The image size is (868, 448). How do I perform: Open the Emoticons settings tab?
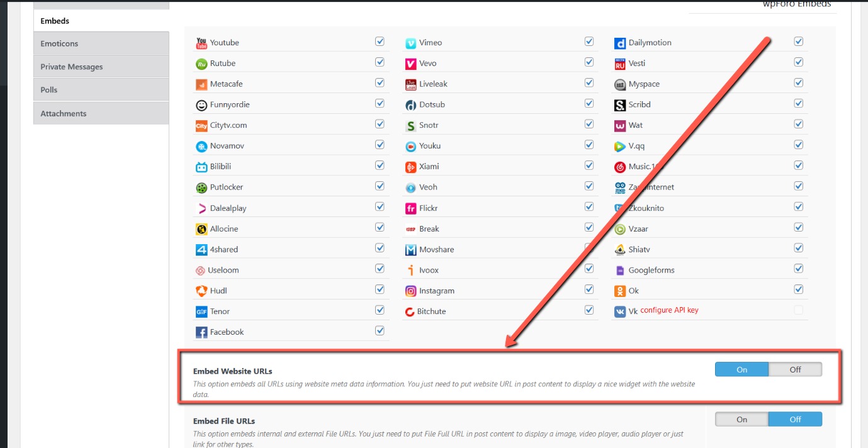pyautogui.click(x=101, y=43)
